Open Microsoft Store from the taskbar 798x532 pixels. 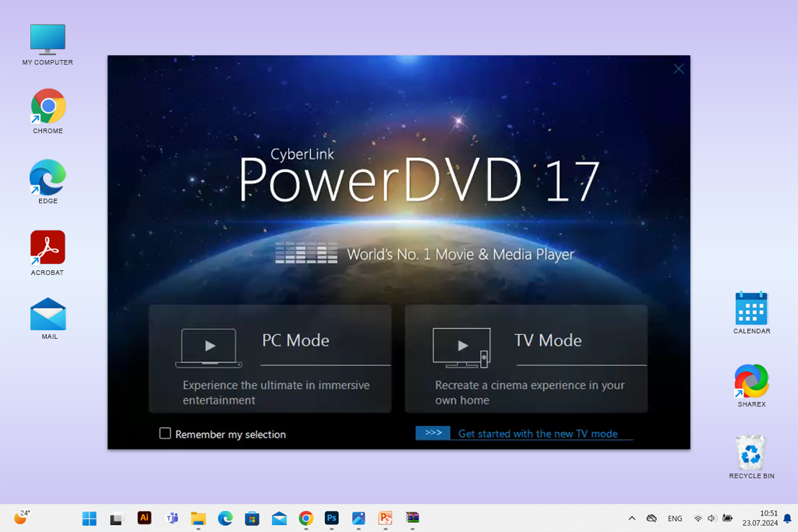tap(252, 518)
